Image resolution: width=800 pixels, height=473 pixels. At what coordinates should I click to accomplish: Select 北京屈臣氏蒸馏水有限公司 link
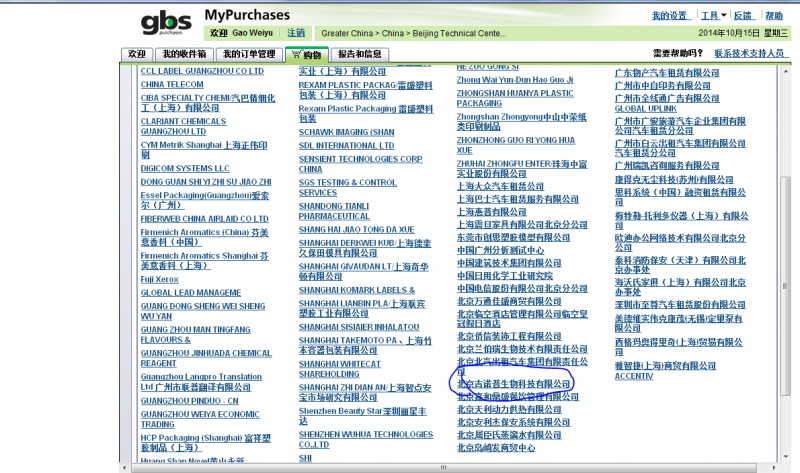tap(509, 435)
